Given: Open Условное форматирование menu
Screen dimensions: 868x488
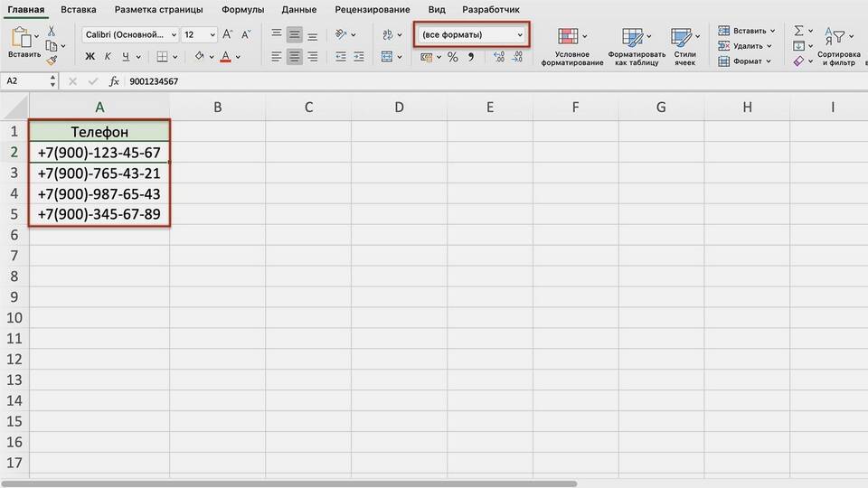Looking at the screenshot, I should pyautogui.click(x=572, y=46).
